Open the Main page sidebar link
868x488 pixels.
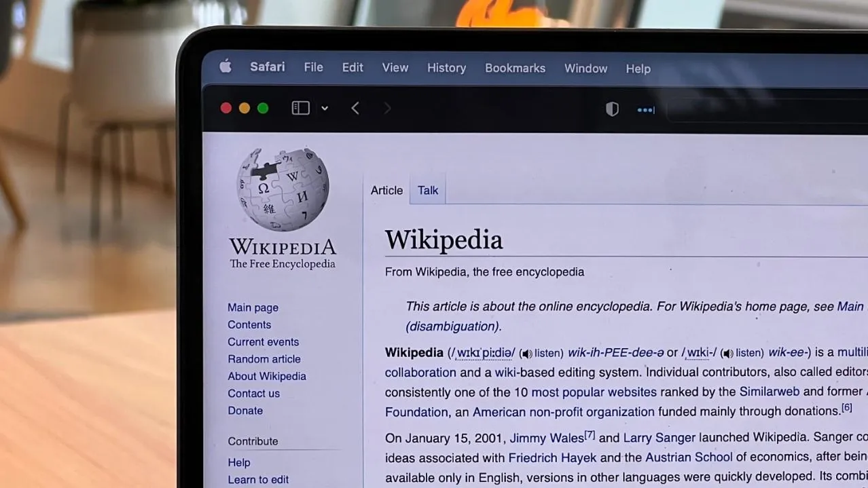[x=253, y=307]
